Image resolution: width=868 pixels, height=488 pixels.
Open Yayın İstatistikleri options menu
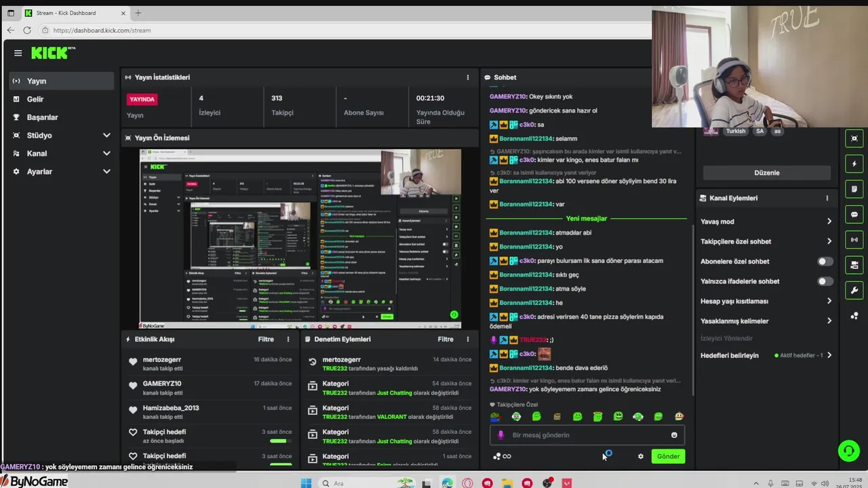(467, 77)
